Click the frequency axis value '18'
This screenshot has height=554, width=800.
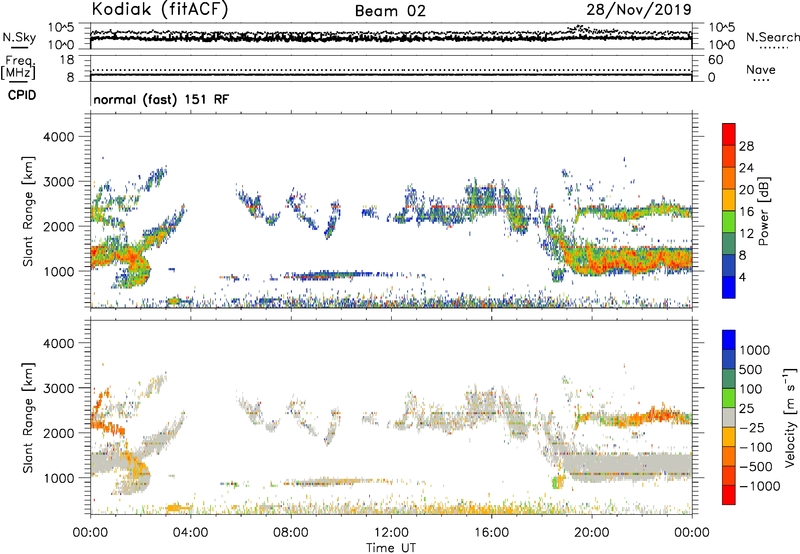coord(67,60)
